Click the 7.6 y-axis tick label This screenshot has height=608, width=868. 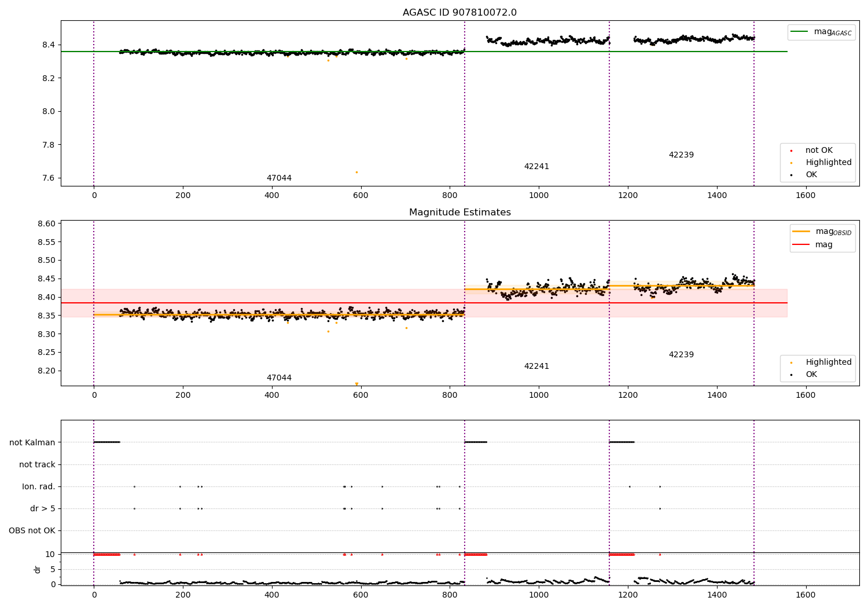coord(48,178)
